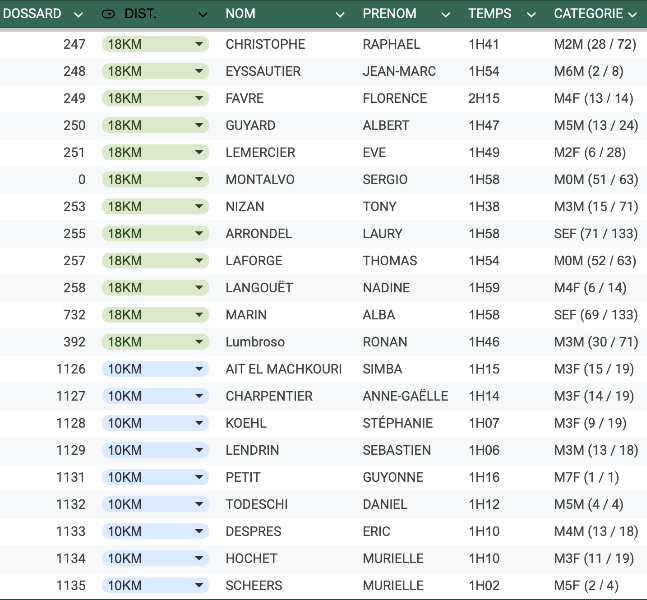Open the NOM column filter arrow
Image resolution: width=647 pixels, height=600 pixels.
coord(340,15)
